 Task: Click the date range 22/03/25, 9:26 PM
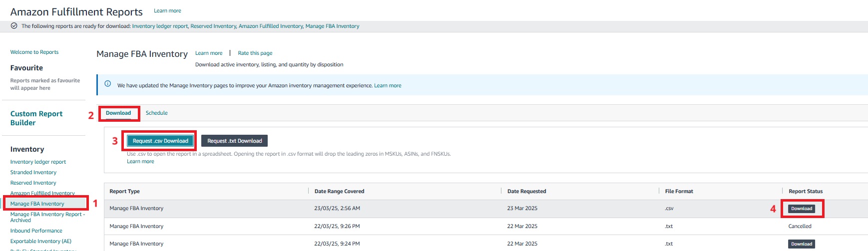pyautogui.click(x=337, y=227)
